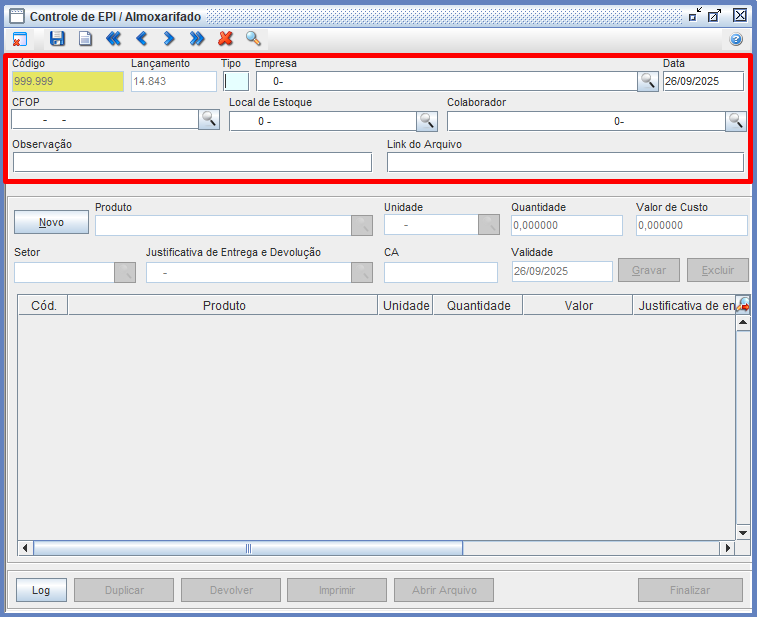Viewport: 757px width, 617px height.
Task: Go to the previous record arrow
Action: (141, 39)
